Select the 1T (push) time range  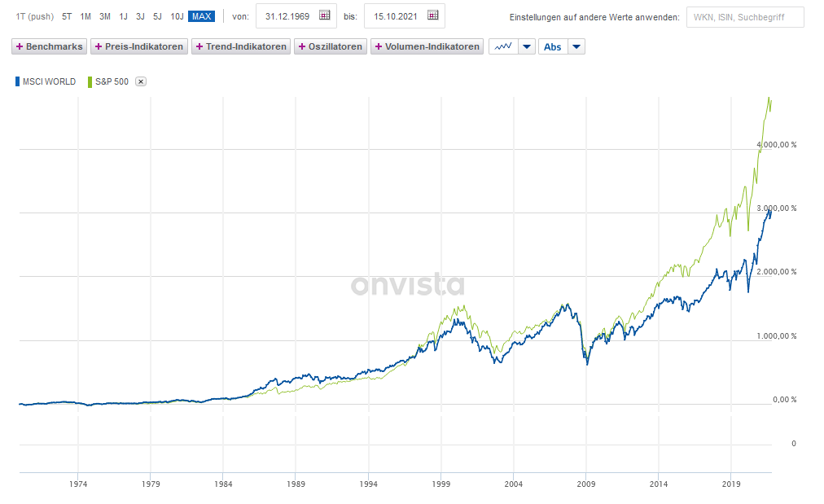[x=35, y=16]
